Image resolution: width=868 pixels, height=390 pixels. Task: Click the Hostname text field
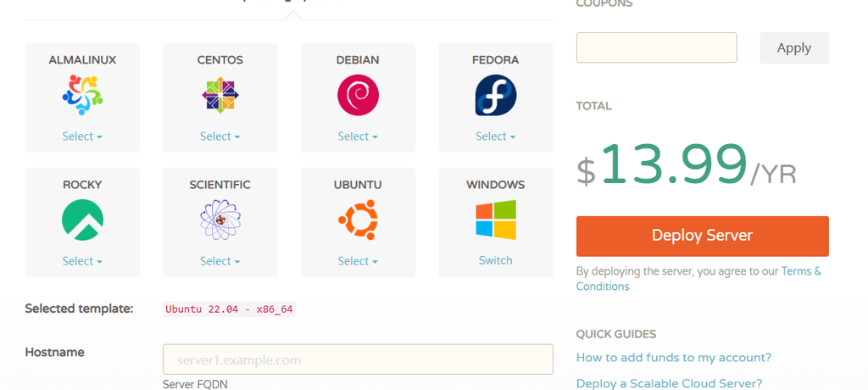pos(358,359)
